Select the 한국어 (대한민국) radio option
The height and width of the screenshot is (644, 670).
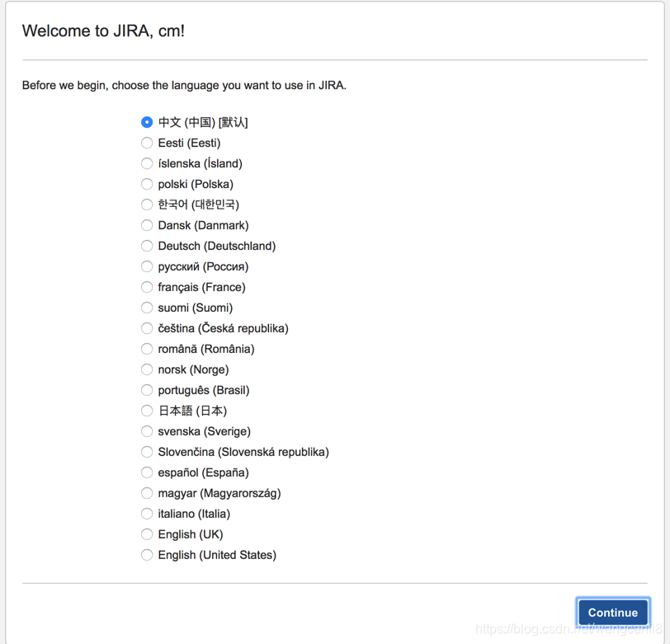click(147, 204)
